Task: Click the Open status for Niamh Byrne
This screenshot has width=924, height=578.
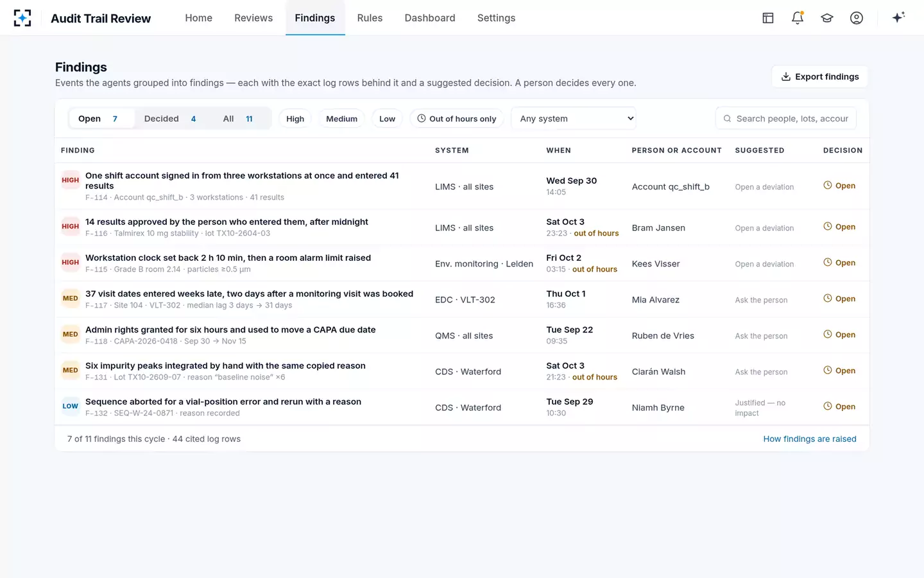Action: click(839, 407)
